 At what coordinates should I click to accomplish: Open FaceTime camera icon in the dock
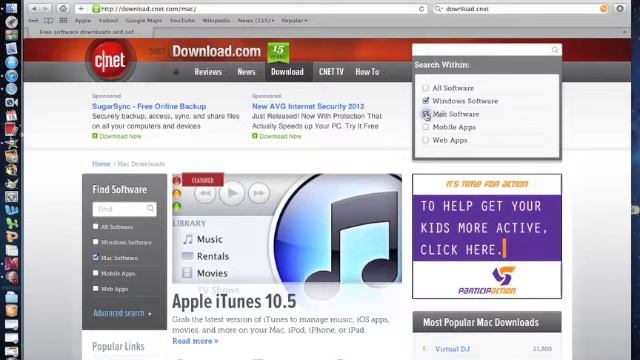point(11,102)
